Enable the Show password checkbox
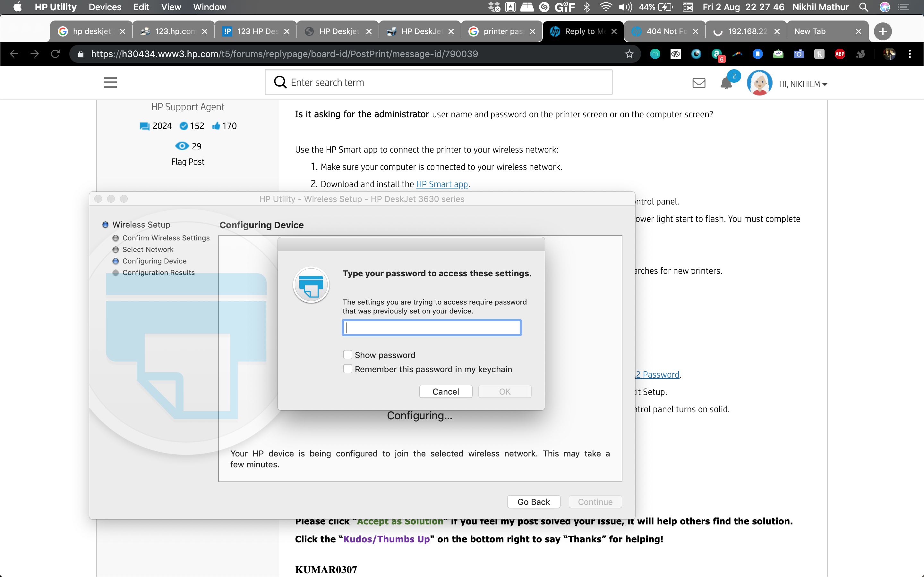This screenshot has width=924, height=577. tap(348, 355)
